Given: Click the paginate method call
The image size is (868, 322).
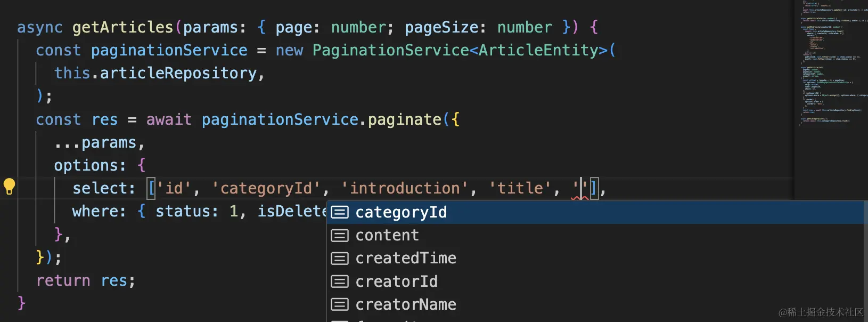Looking at the screenshot, I should click(405, 119).
